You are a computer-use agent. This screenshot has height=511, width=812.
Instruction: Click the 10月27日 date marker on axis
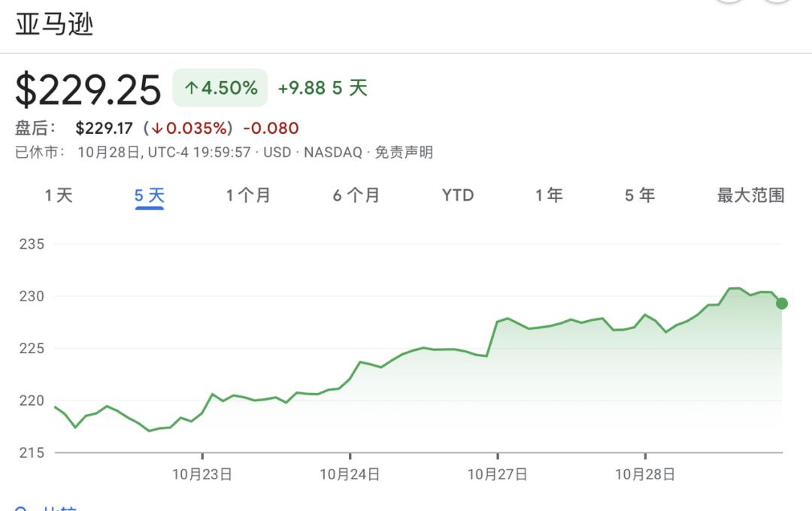coord(497,474)
